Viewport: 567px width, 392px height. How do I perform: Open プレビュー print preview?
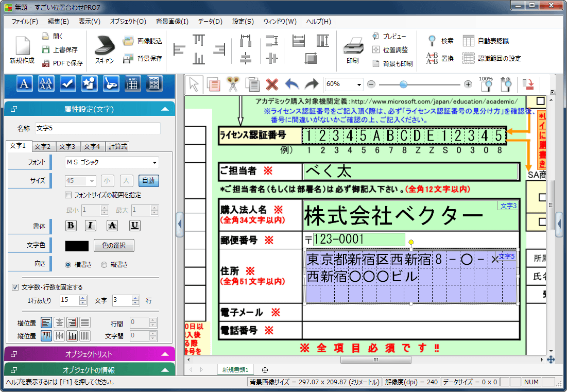pos(389,36)
